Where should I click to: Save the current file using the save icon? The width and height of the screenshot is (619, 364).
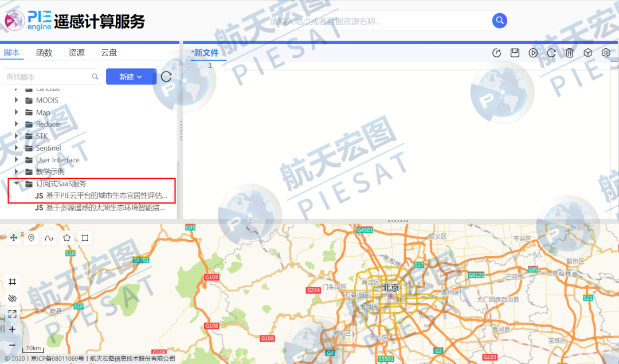(515, 52)
